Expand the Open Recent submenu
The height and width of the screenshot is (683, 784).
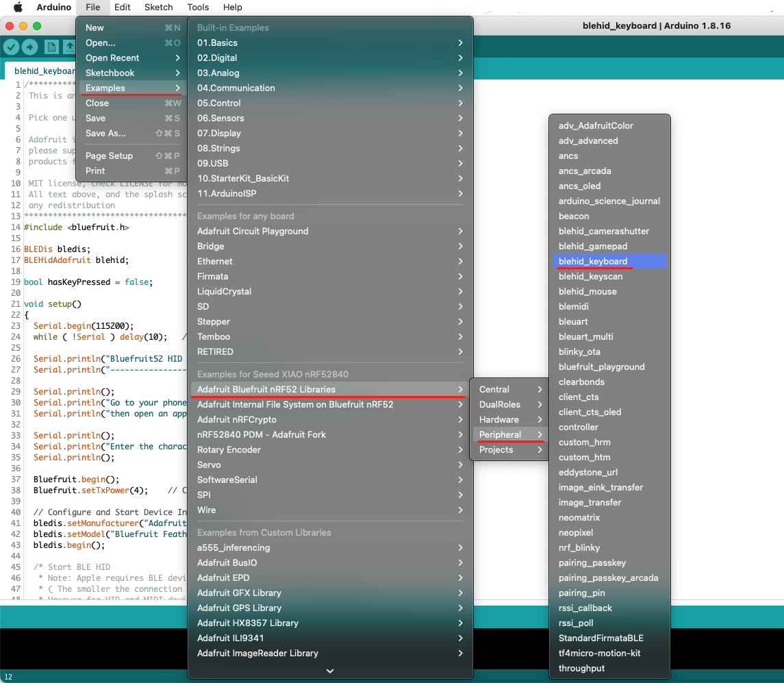click(131, 58)
